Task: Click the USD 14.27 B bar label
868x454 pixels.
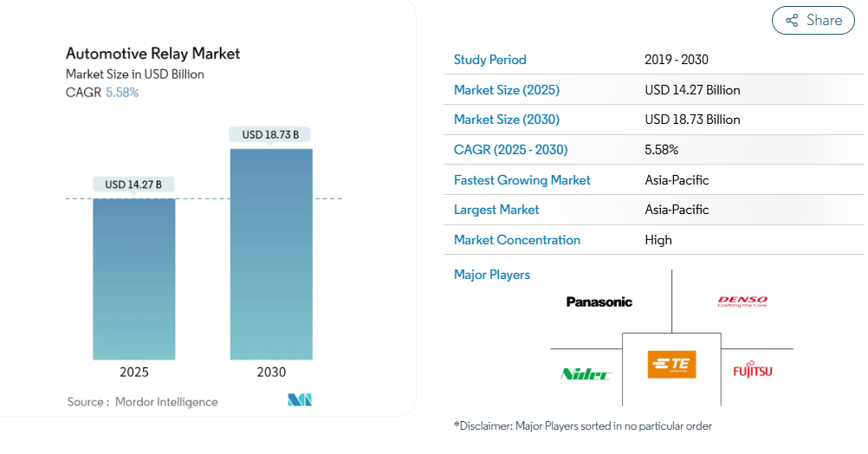Action: click(133, 184)
